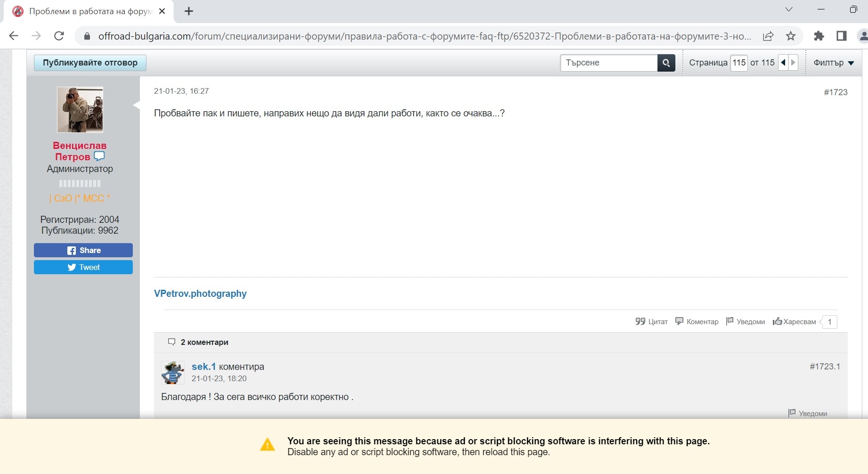Click the Публикувайте отговор button
Viewport: 868px width, 474px height.
point(90,63)
